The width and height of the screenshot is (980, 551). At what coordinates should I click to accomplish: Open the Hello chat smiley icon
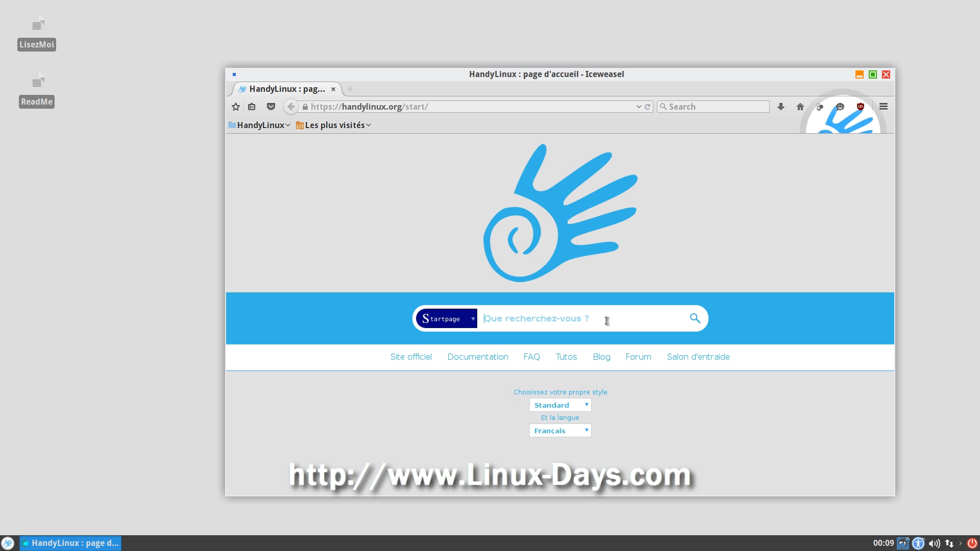(840, 107)
